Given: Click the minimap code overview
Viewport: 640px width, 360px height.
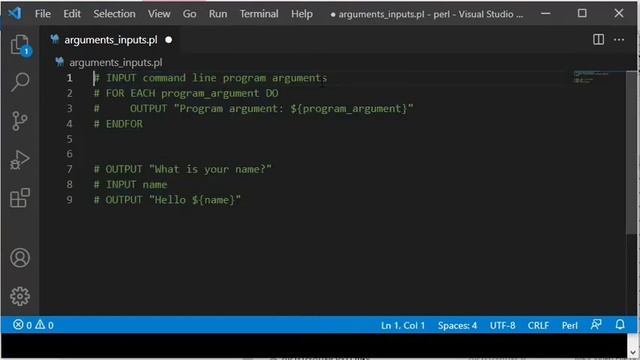Looking at the screenshot, I should 591,78.
